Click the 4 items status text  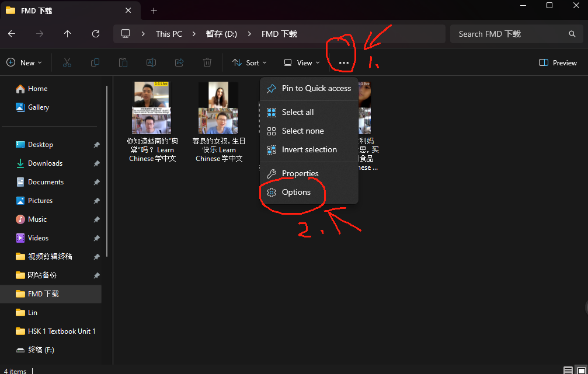point(15,371)
